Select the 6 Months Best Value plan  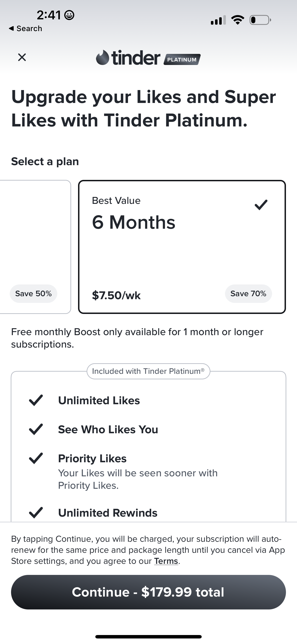point(182,246)
